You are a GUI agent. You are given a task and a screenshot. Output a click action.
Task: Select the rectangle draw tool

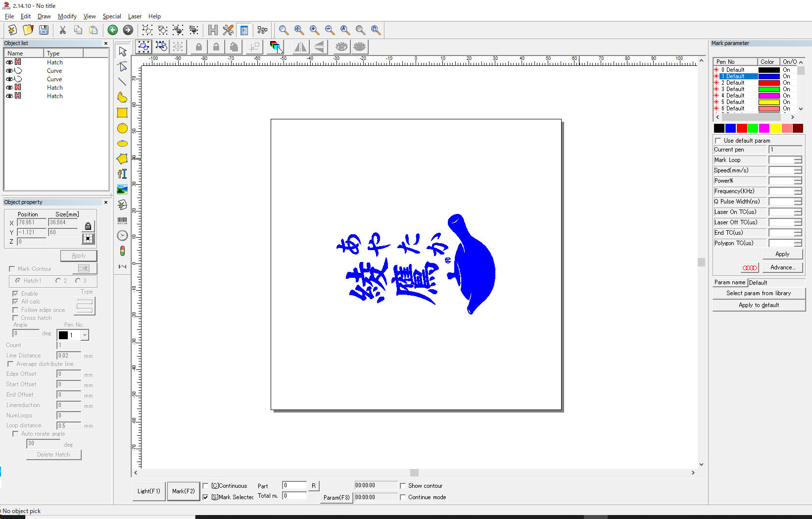click(122, 113)
